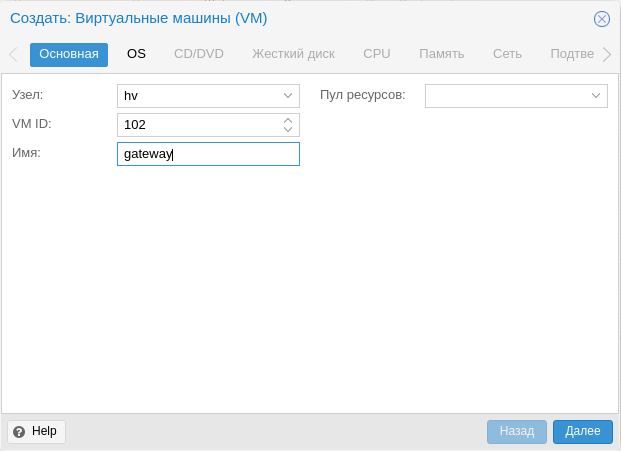Click the Узел field showing hv
Viewport: 621px width, 451px height.
pyautogui.click(x=208, y=96)
